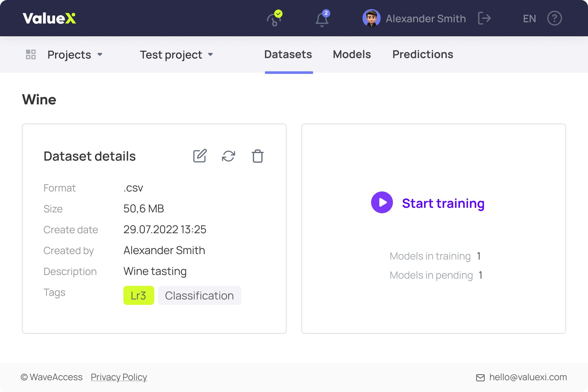Screen dimensions: 588x392
Task: Click the grid dashboard icon beside Projects
Action: click(x=30, y=54)
